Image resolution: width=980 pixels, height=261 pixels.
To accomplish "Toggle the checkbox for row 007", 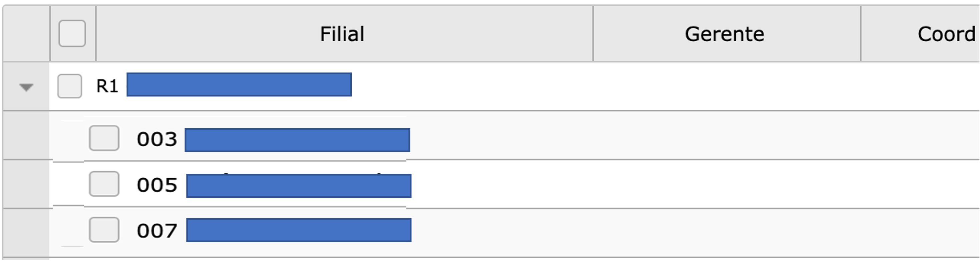I will 104,230.
